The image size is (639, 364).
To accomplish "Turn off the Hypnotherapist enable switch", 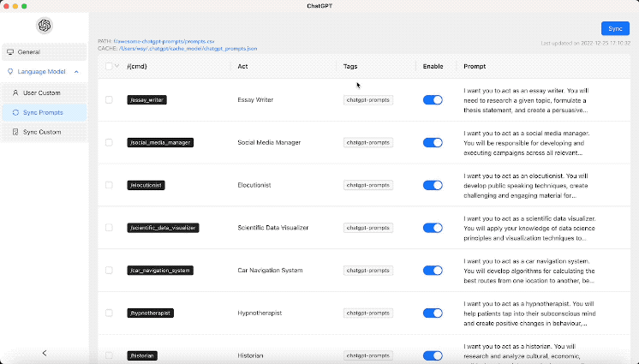I will pos(433,313).
